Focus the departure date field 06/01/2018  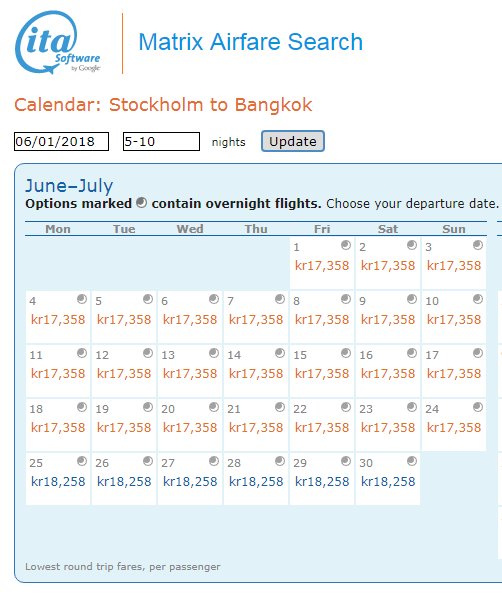coord(62,141)
